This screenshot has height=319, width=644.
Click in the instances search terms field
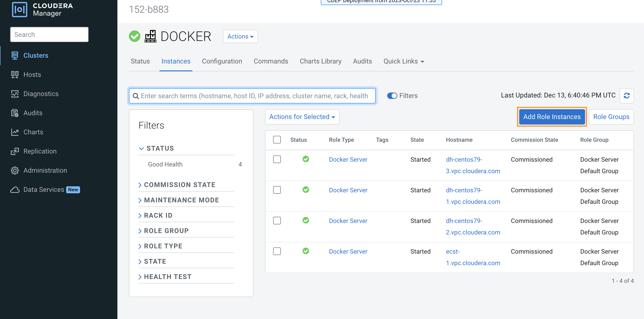click(254, 96)
